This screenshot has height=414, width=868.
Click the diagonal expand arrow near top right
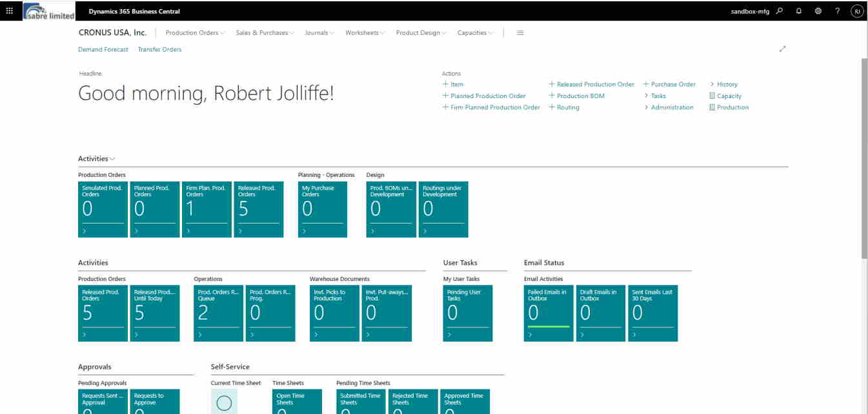pos(783,48)
